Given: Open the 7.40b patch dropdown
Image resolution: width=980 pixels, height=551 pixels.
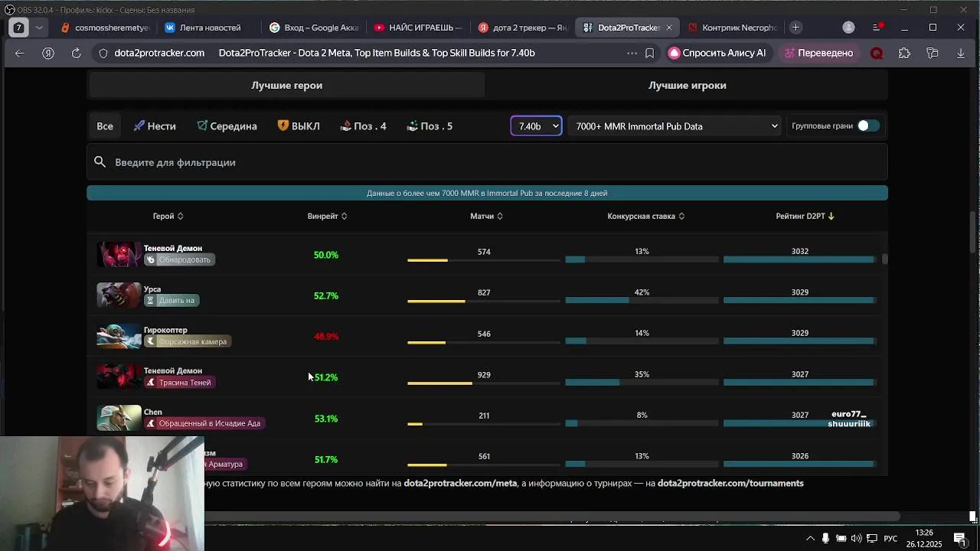Looking at the screenshot, I should pos(536,126).
